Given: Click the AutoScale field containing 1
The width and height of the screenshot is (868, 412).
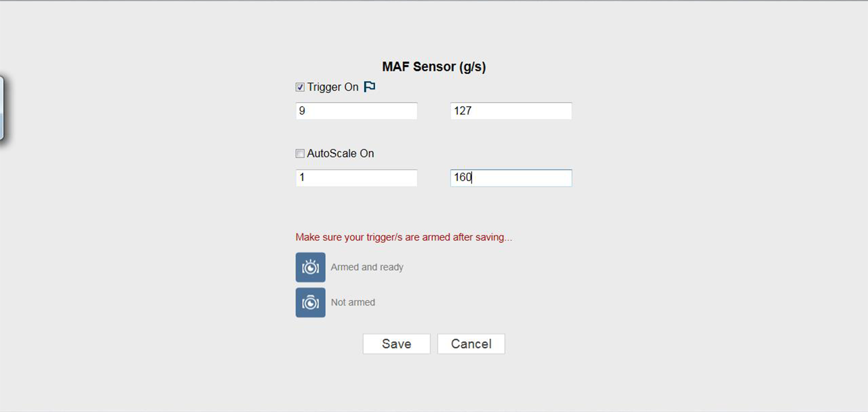Looking at the screenshot, I should [356, 178].
